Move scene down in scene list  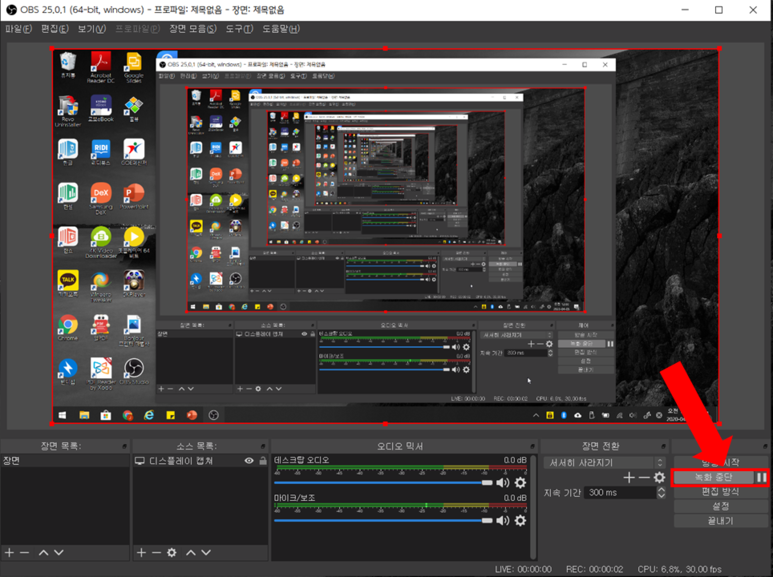(59, 553)
